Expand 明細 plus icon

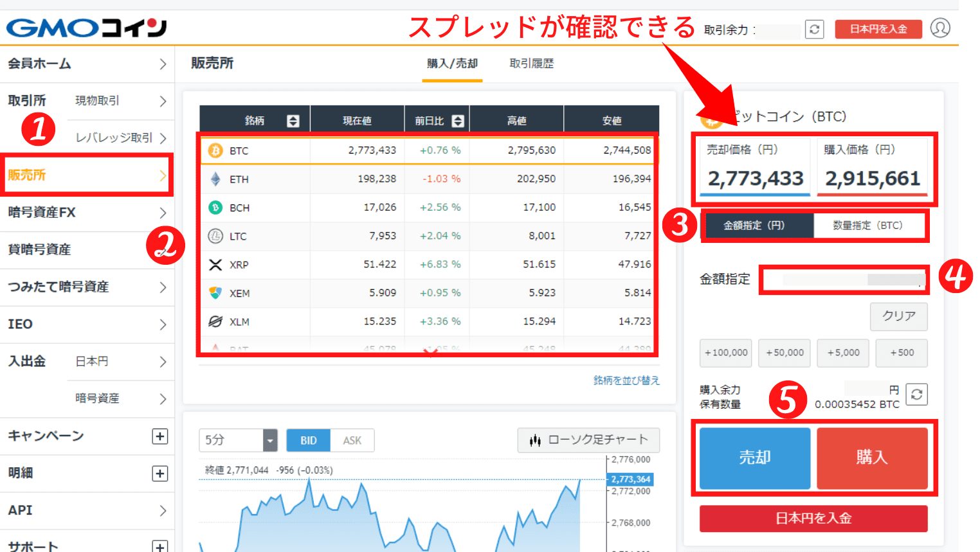pos(159,474)
